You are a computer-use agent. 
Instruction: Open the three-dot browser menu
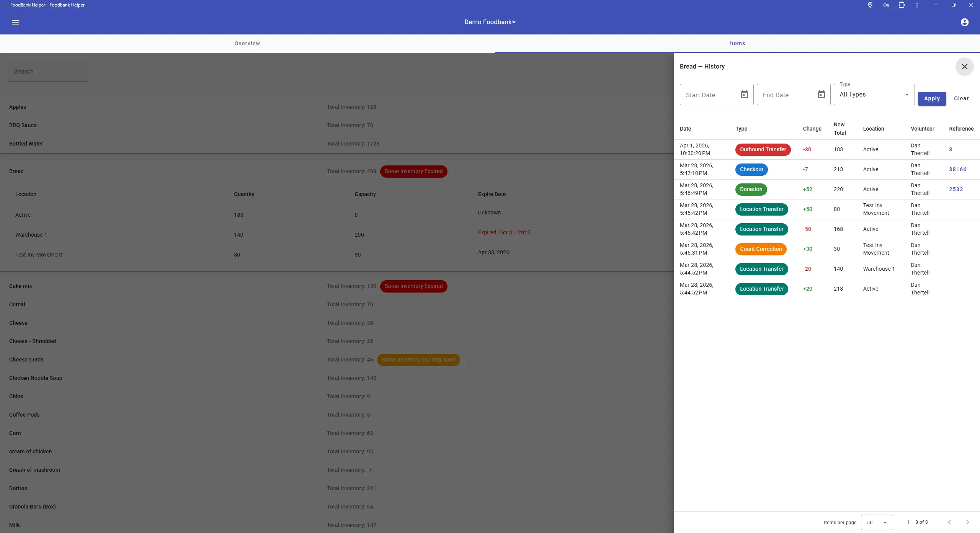(x=917, y=5)
